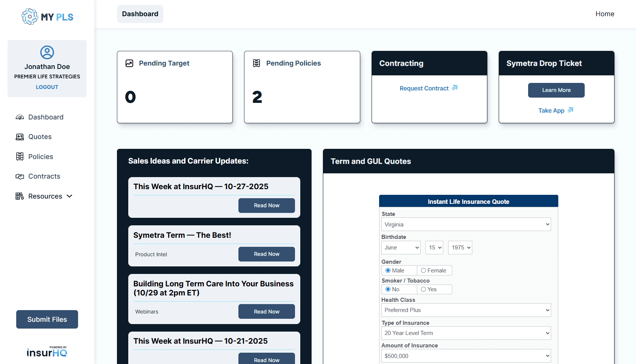Image resolution: width=636 pixels, height=364 pixels.
Task: Open the birth year dropdown showing 1975
Action: [x=460, y=248]
